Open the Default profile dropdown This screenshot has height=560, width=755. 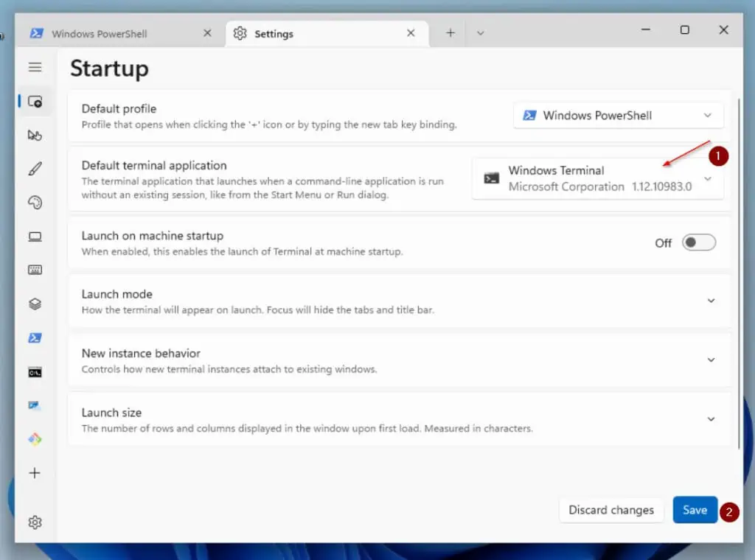[x=619, y=116]
